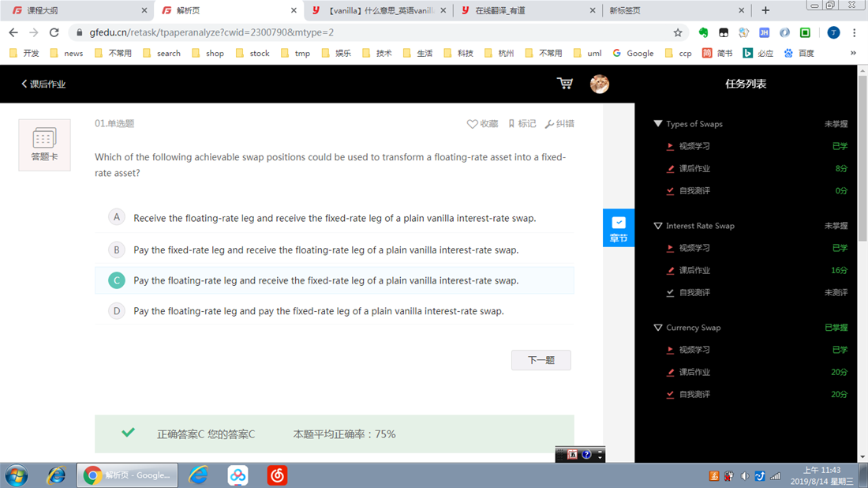Go back via 课后作业 arrow

(43, 84)
